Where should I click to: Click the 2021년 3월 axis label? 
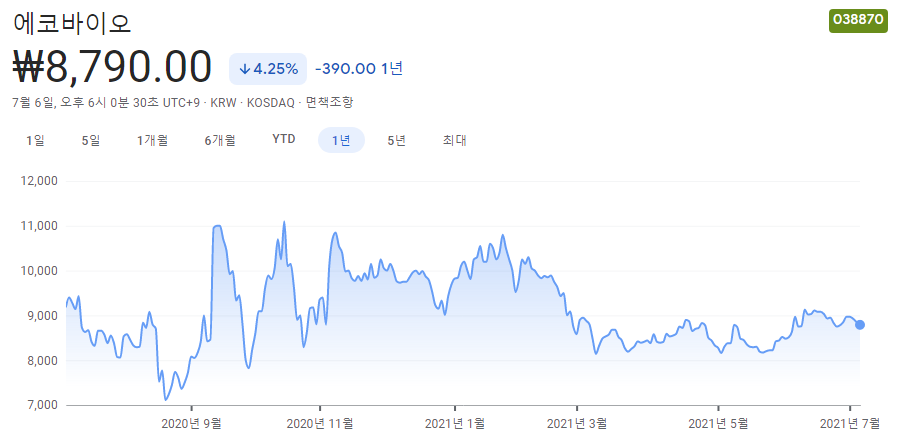[x=577, y=424]
